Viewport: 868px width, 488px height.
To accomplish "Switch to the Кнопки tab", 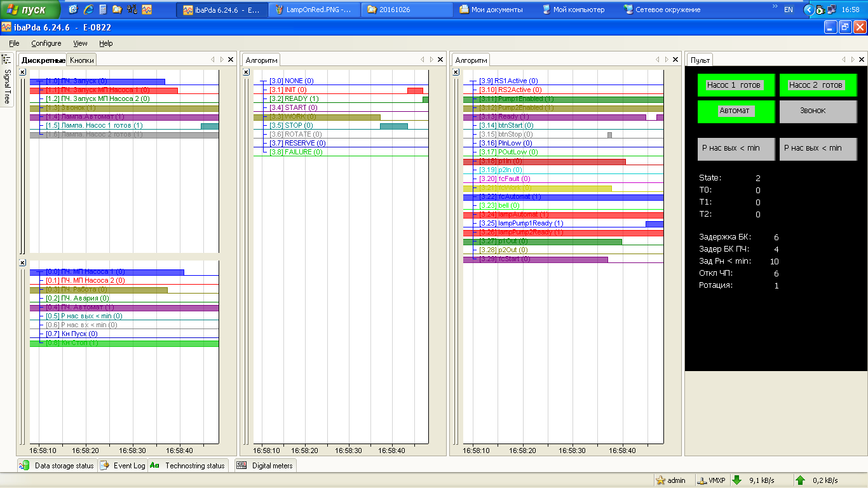I will [x=82, y=60].
